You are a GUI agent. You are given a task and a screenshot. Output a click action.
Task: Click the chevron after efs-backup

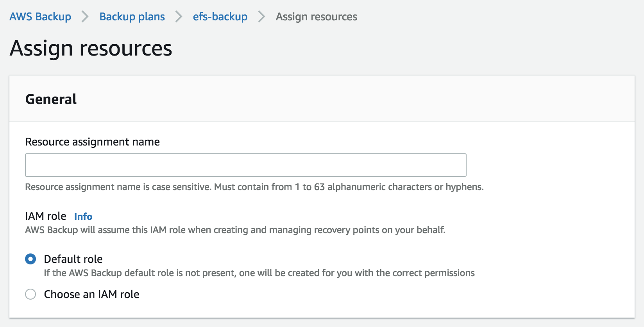click(x=261, y=17)
